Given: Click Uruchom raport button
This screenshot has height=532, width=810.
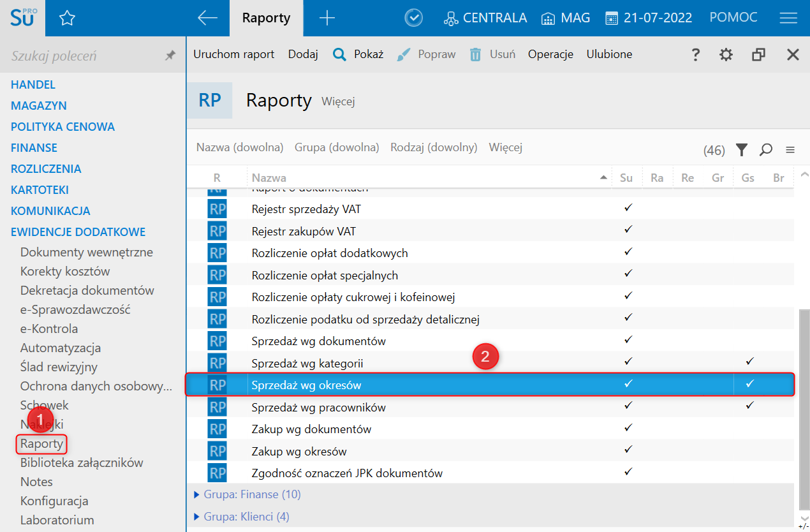Looking at the screenshot, I should [234, 55].
